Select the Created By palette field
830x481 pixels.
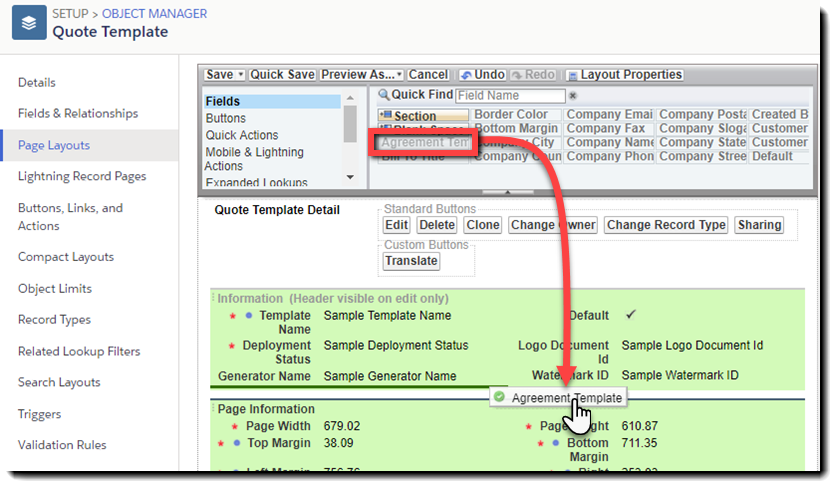[x=779, y=114]
